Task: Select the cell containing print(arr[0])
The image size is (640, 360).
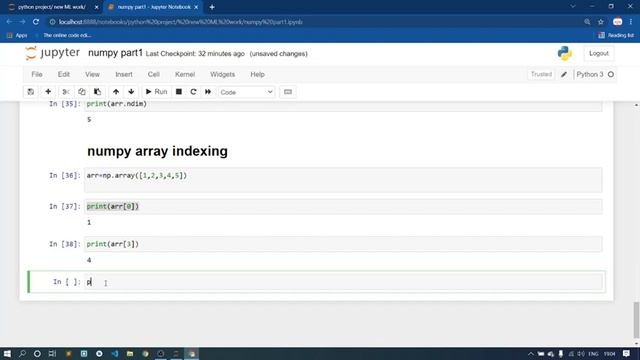Action: (x=343, y=207)
